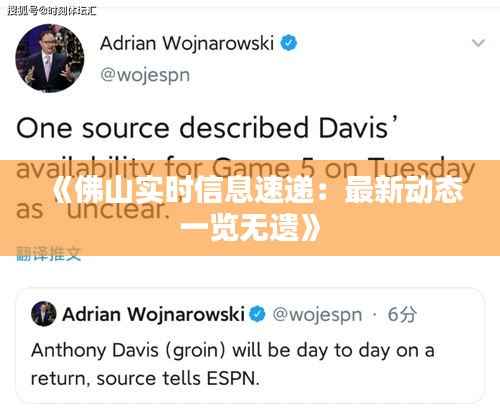Click the banner's second line 一览无遗
This screenshot has width=500, height=416.
250,228
